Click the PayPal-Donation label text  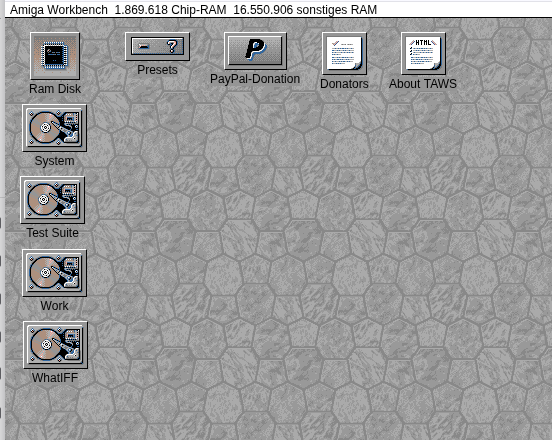pyautogui.click(x=255, y=79)
